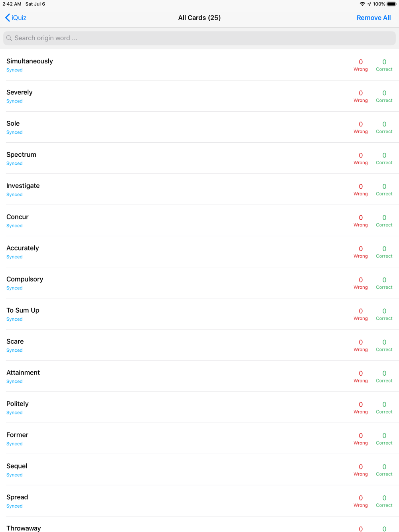
Task: Focus the Search origin word field
Action: (x=199, y=38)
